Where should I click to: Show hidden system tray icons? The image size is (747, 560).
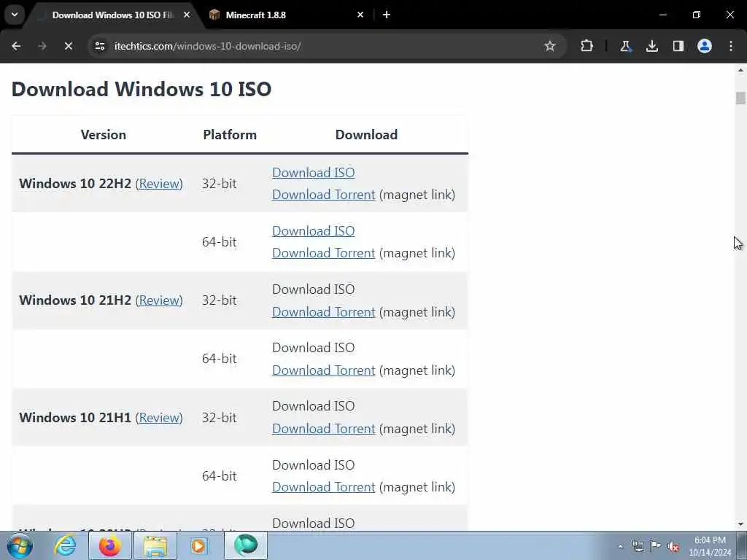(620, 547)
